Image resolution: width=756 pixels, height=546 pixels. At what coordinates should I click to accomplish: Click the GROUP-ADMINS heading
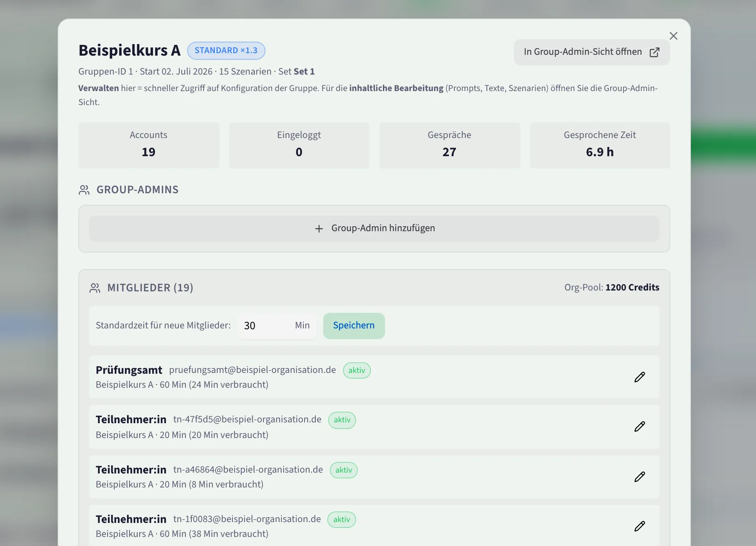click(x=137, y=190)
